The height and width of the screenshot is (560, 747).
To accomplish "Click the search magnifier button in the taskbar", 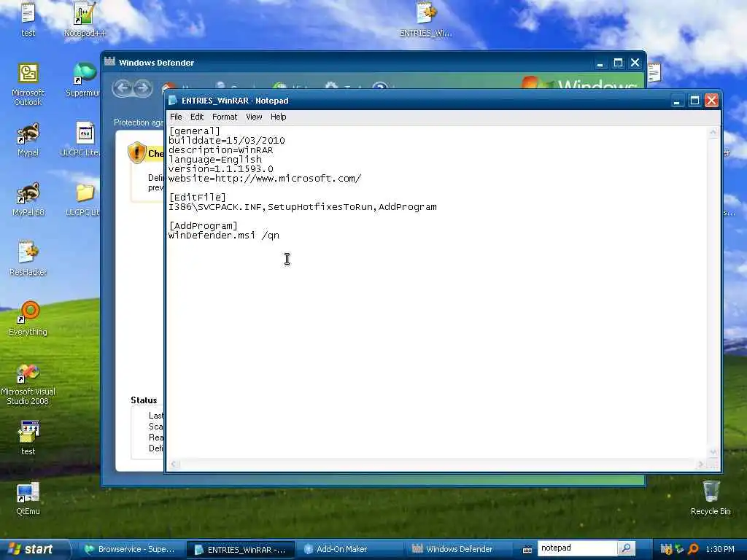I will point(627,548).
